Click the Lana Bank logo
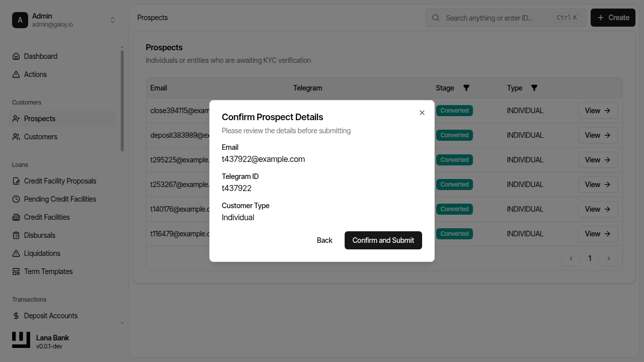The height and width of the screenshot is (362, 644). coord(21,340)
